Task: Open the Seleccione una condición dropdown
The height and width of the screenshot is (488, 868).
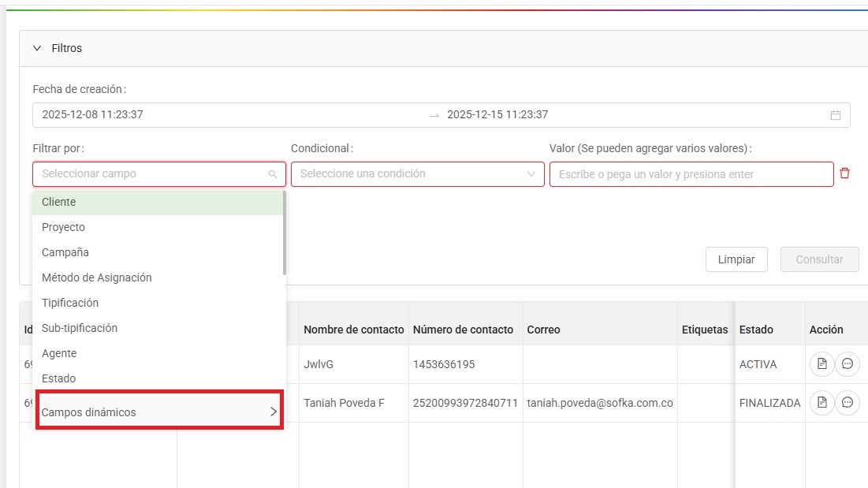Action: [417, 174]
